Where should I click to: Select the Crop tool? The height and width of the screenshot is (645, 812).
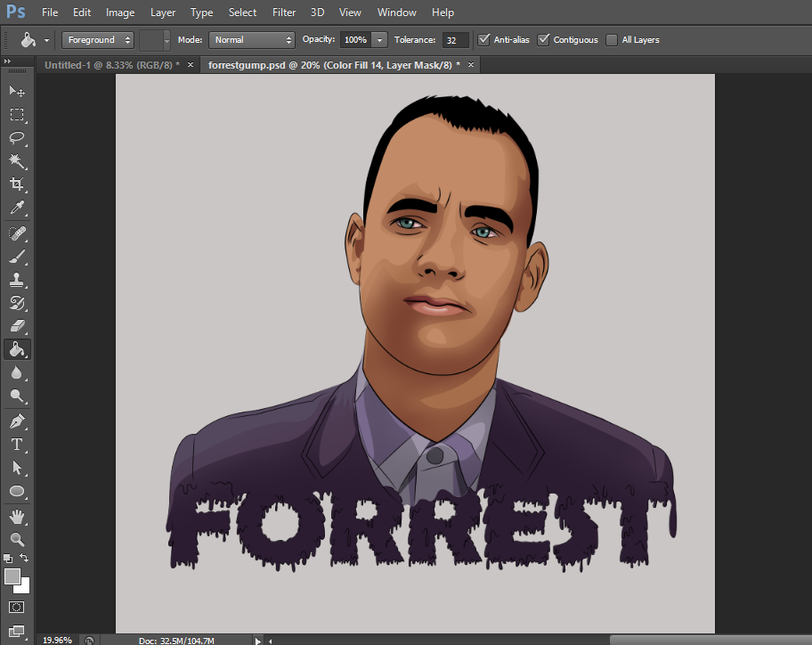point(17,184)
